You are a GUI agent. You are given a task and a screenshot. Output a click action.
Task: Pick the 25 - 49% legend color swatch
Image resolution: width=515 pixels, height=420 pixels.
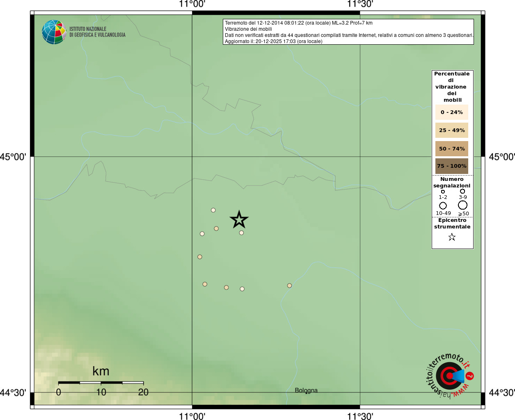tap(451, 130)
